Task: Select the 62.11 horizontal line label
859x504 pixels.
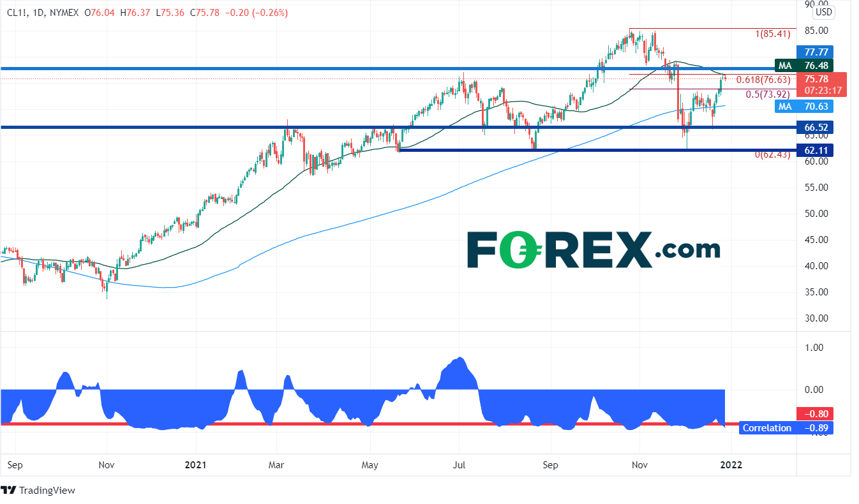Action: pyautogui.click(x=816, y=151)
